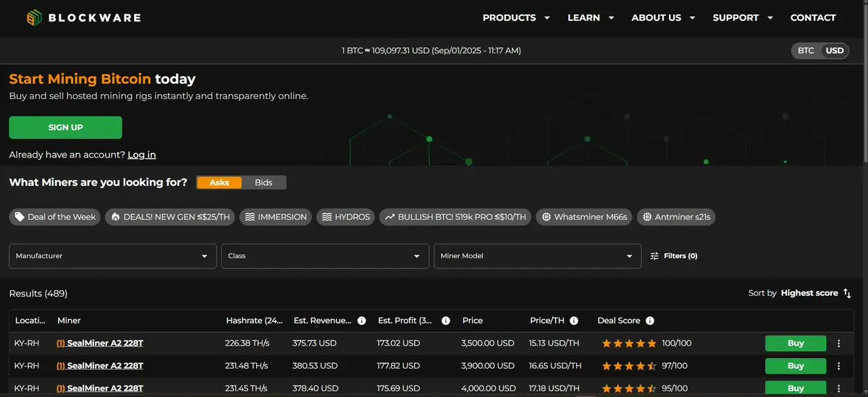This screenshot has width=868, height=397.
Task: Select the Bids toggle
Action: (x=264, y=182)
